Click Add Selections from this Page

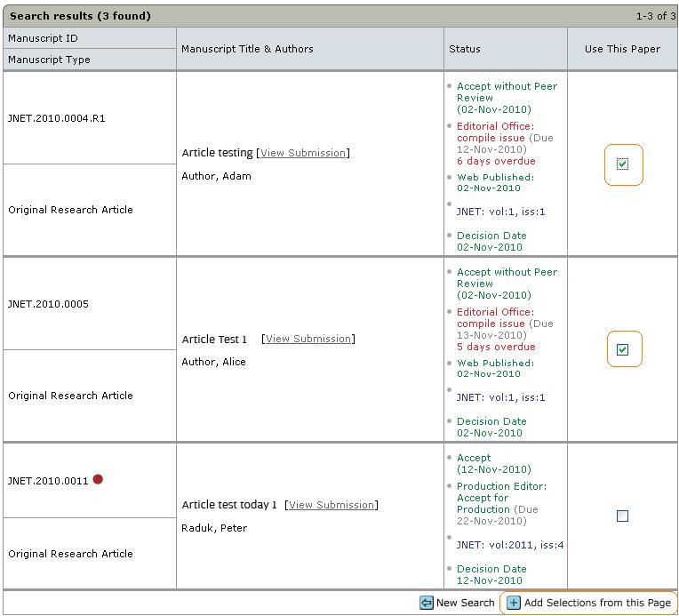tap(597, 603)
